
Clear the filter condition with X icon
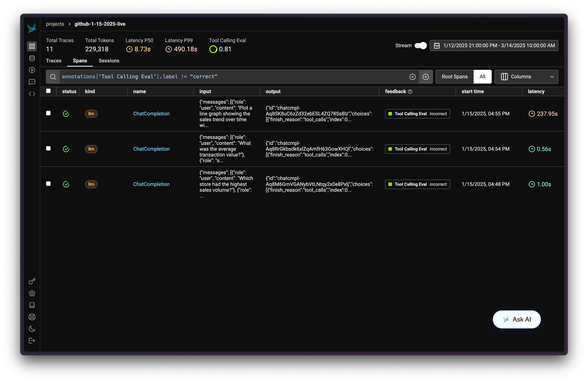412,77
